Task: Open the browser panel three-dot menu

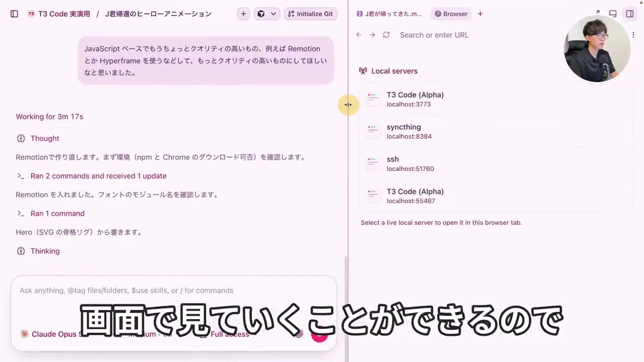Action: coord(633,35)
